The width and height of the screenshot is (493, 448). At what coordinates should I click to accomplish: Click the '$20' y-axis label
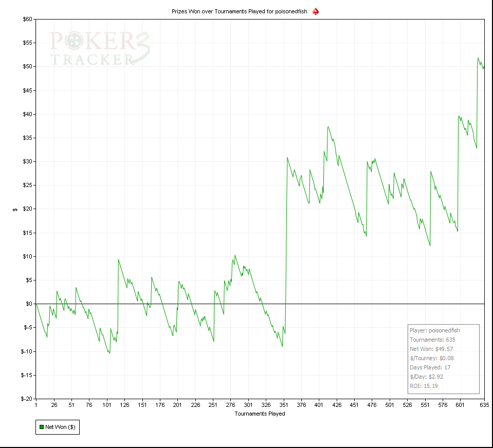(x=27, y=209)
